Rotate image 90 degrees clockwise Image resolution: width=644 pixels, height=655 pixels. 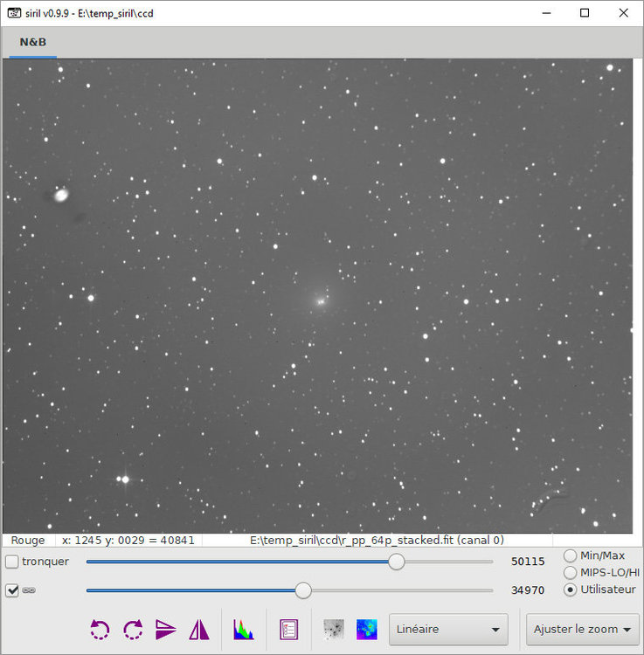(134, 629)
